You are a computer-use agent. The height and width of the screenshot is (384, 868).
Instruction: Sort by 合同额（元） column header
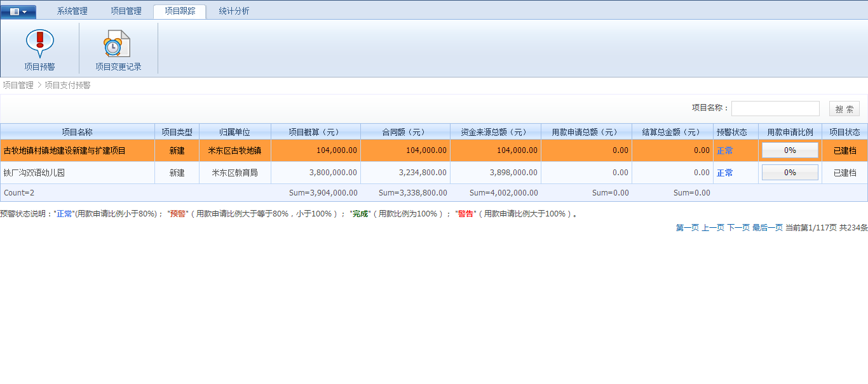pyautogui.click(x=405, y=132)
